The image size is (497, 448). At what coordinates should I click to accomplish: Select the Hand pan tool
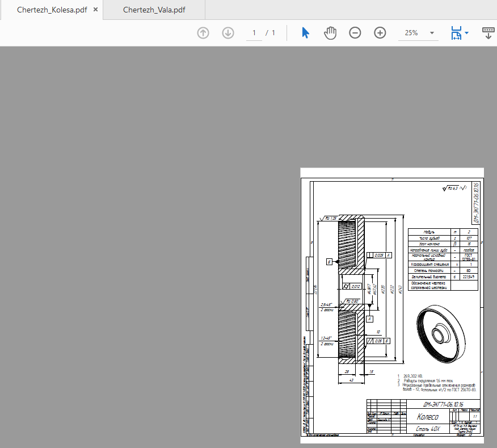pyautogui.click(x=330, y=33)
